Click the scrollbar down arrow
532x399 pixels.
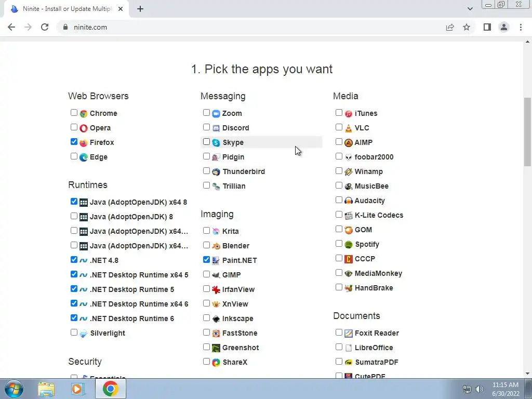coord(527,374)
